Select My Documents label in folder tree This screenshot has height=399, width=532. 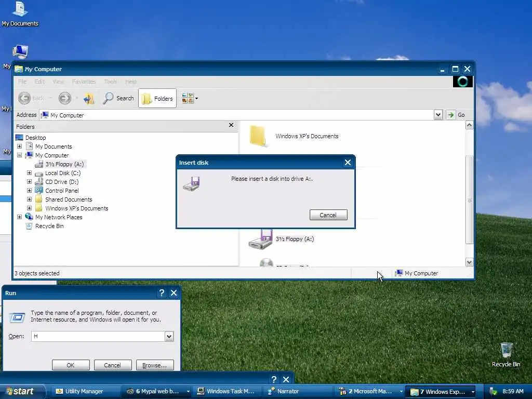54,146
